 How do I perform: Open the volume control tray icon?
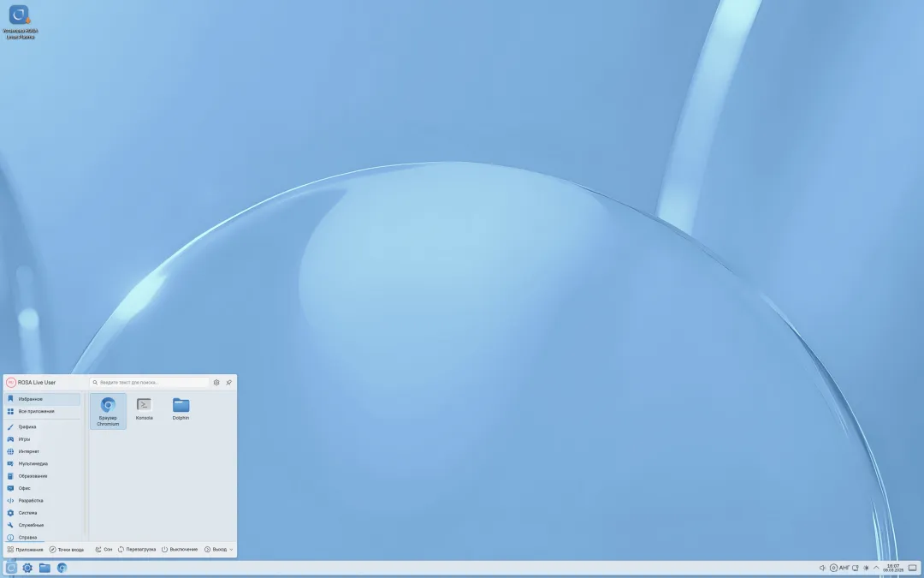(822, 568)
